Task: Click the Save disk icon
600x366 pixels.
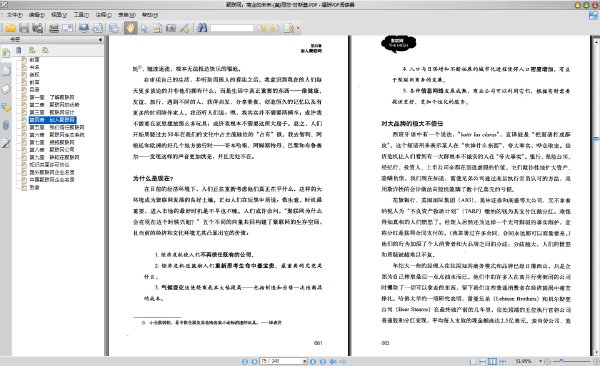Action: click(x=24, y=28)
